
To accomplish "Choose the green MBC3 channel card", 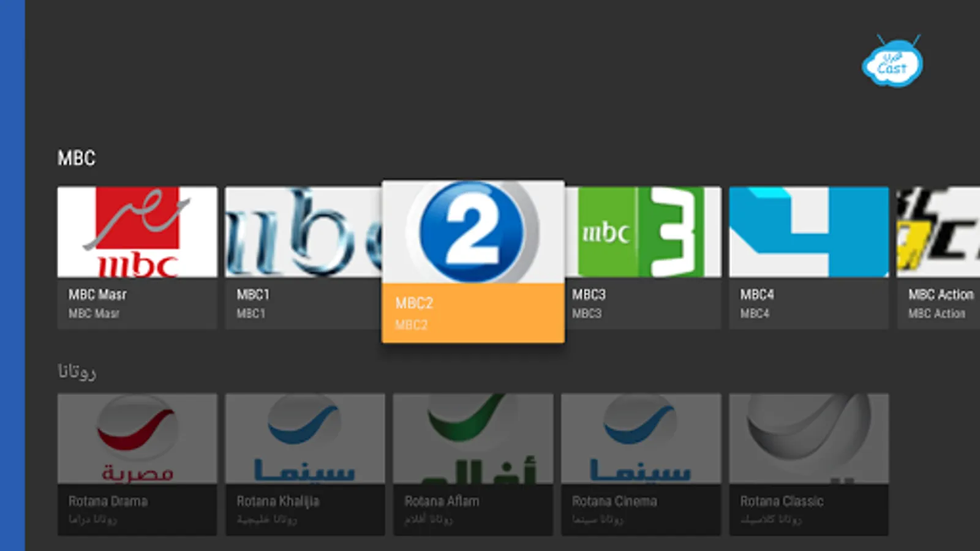I will 643,258.
